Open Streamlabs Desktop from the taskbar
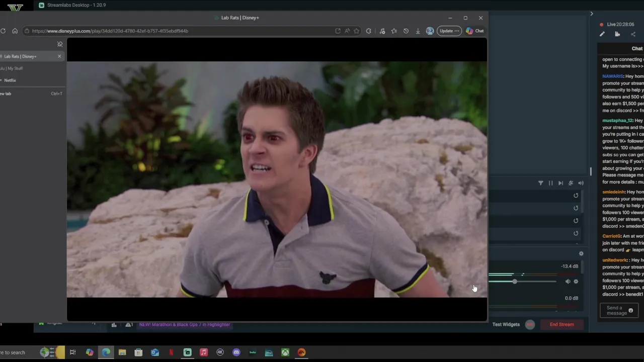Viewport: 644px width, 362px height. (x=187, y=352)
